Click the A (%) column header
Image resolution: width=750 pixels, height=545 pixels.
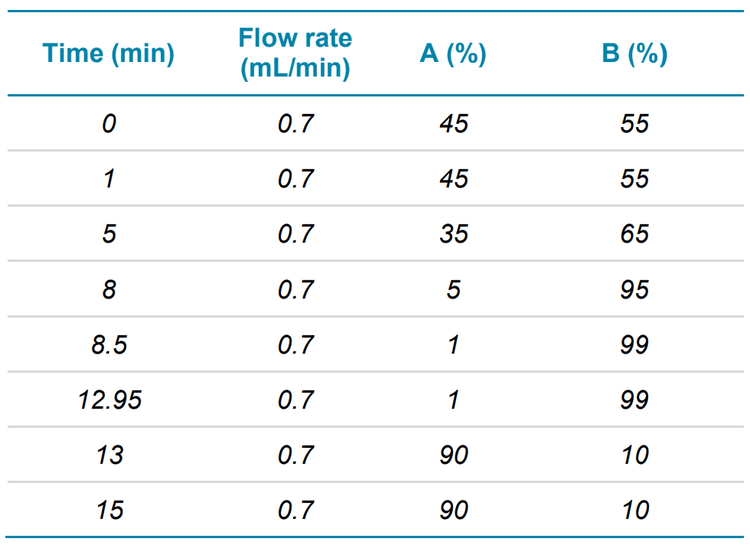[x=453, y=53]
